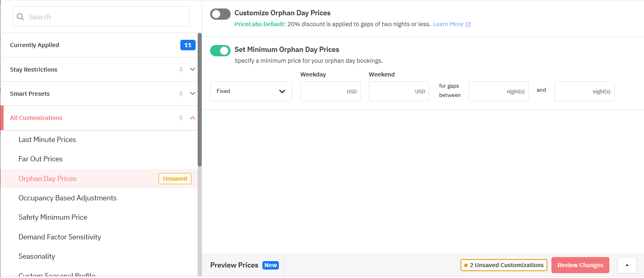Click the up arrow button beside Review Changes
This screenshot has height=278, width=644.
(x=627, y=265)
